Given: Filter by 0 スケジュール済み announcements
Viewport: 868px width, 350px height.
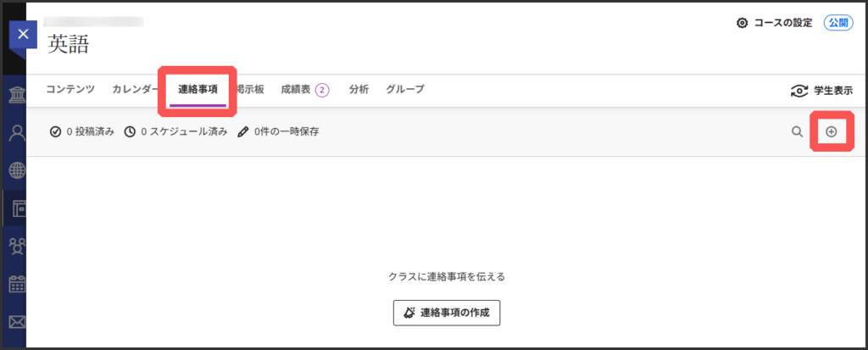Looking at the screenshot, I should point(175,131).
